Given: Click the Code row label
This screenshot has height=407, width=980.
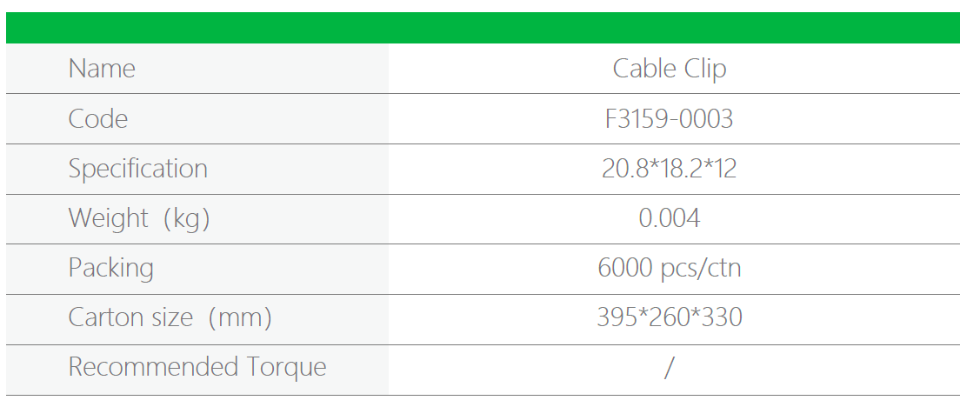Looking at the screenshot, I should (x=98, y=119).
